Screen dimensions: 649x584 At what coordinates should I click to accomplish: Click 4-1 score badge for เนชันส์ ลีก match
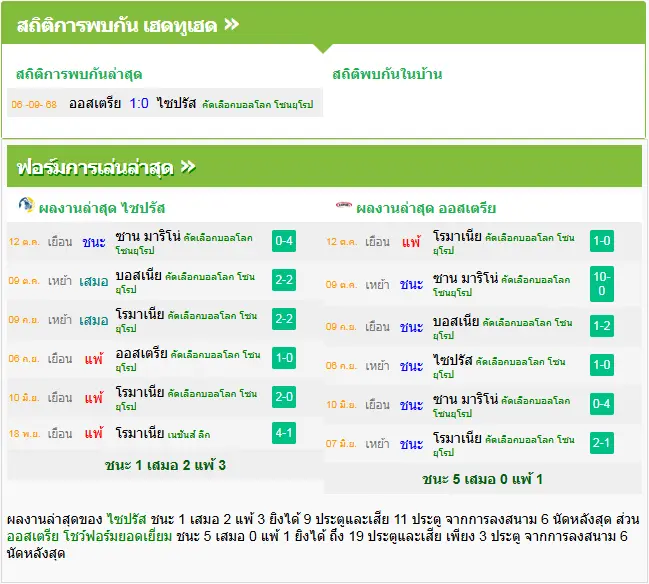tap(284, 433)
